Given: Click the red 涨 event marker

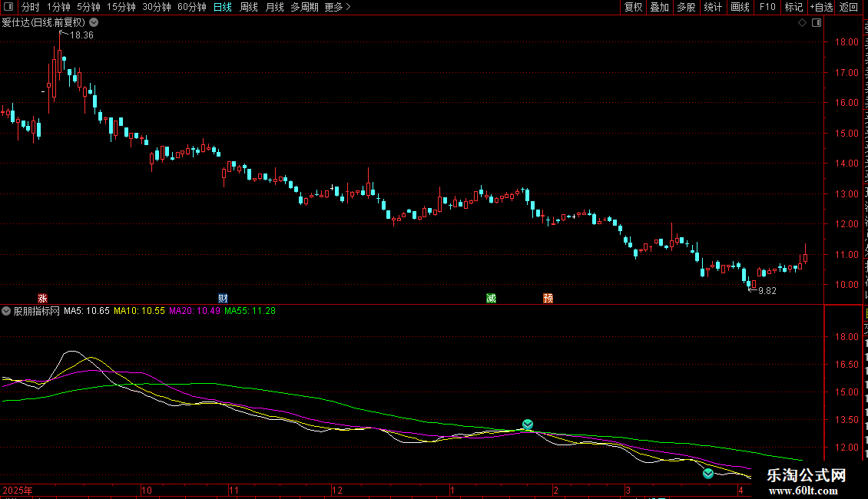Looking at the screenshot, I should tap(42, 298).
